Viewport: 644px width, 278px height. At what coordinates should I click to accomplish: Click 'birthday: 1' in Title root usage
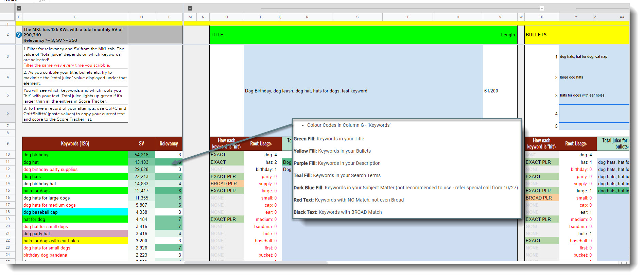(266, 169)
